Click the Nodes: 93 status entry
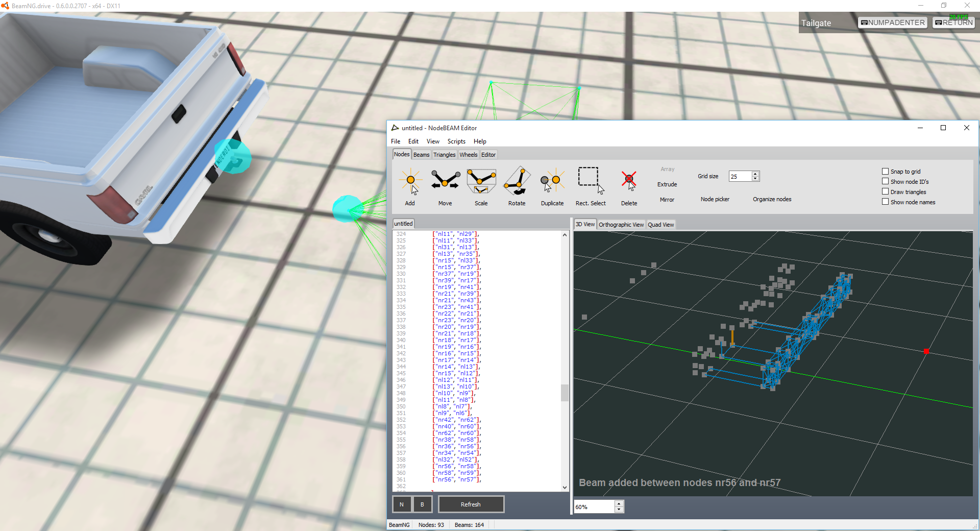The width and height of the screenshot is (980, 531). (x=431, y=525)
